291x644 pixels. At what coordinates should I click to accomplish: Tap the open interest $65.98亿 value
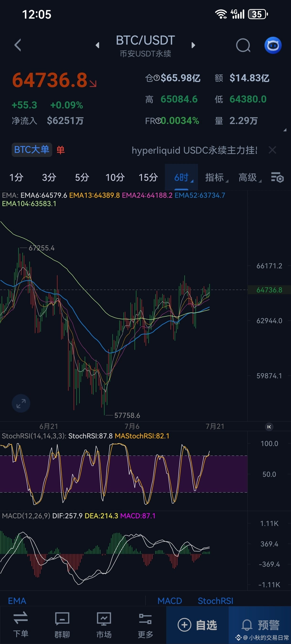tap(180, 78)
